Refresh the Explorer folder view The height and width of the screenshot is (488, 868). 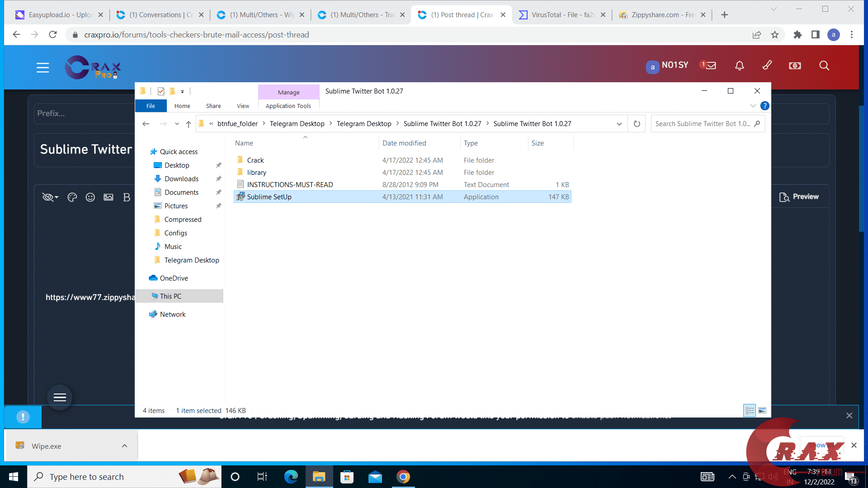coord(637,124)
